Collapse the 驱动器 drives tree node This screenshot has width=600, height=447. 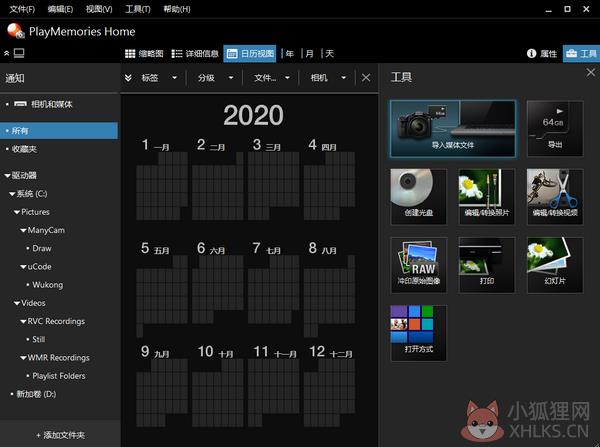(x=7, y=176)
